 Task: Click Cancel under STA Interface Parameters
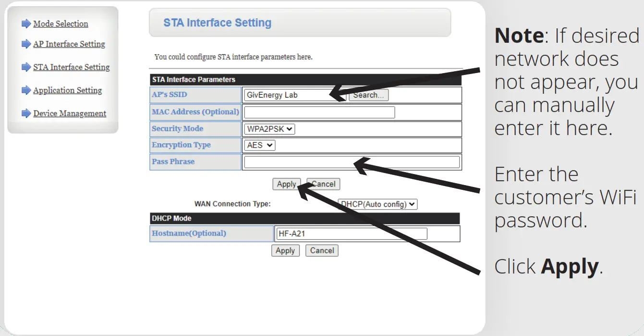click(x=323, y=184)
